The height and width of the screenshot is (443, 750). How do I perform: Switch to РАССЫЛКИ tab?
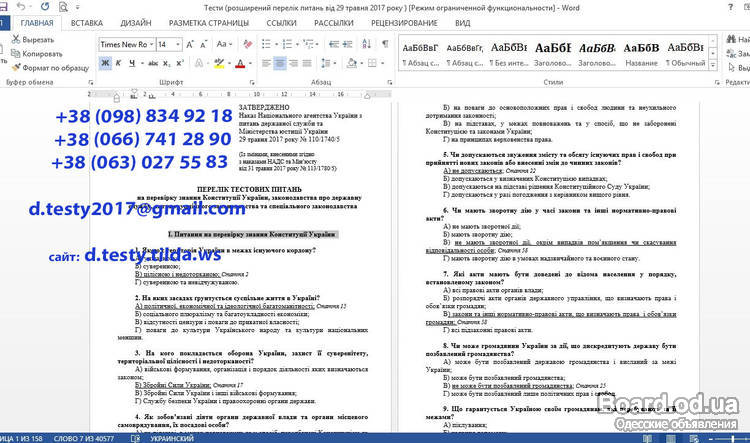pyautogui.click(x=333, y=23)
